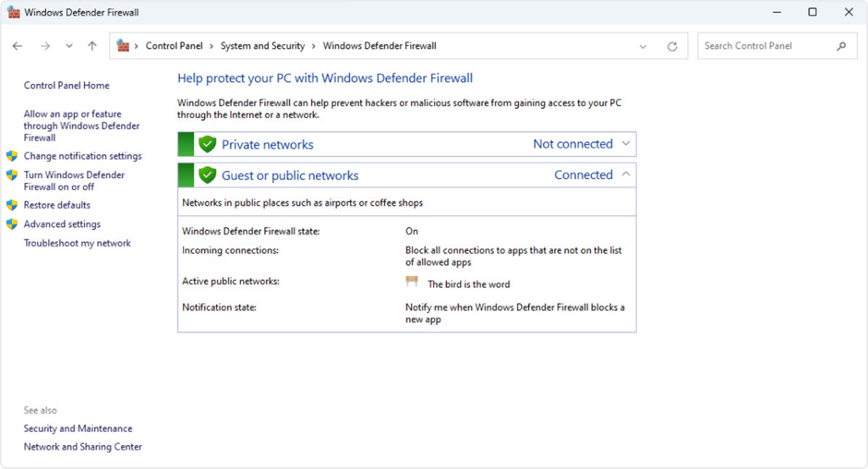The width and height of the screenshot is (868, 469).
Task: Click the back navigation arrow
Action: (x=17, y=46)
